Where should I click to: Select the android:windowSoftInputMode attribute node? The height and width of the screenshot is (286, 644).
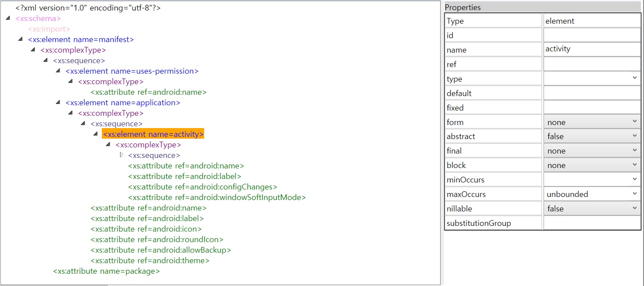pyautogui.click(x=217, y=197)
